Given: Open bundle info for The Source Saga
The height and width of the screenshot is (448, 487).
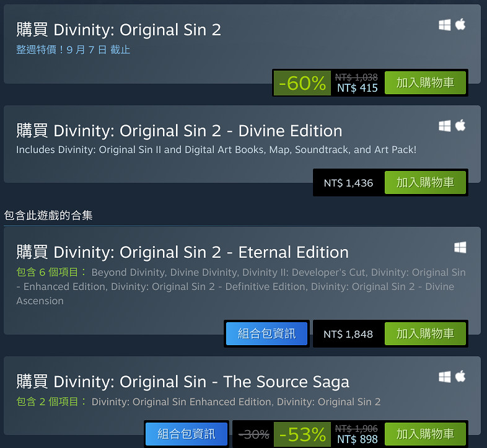Looking at the screenshot, I should [x=186, y=434].
